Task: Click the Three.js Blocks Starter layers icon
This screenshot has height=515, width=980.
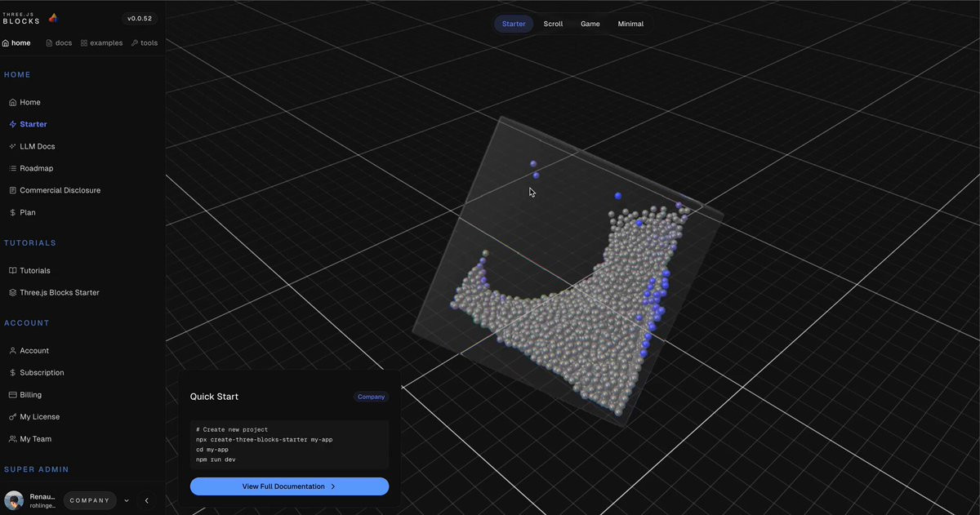Action: (x=12, y=292)
